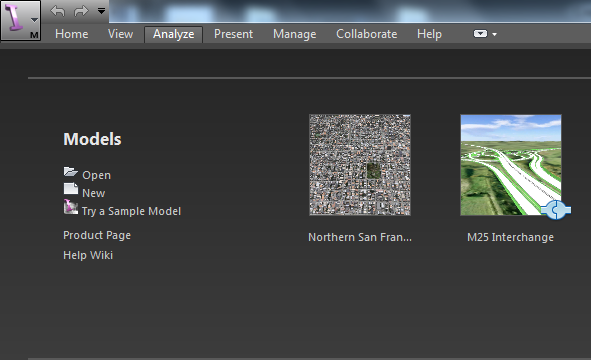Click the blank page New icon
The width and height of the screenshot is (591, 360).
point(70,188)
